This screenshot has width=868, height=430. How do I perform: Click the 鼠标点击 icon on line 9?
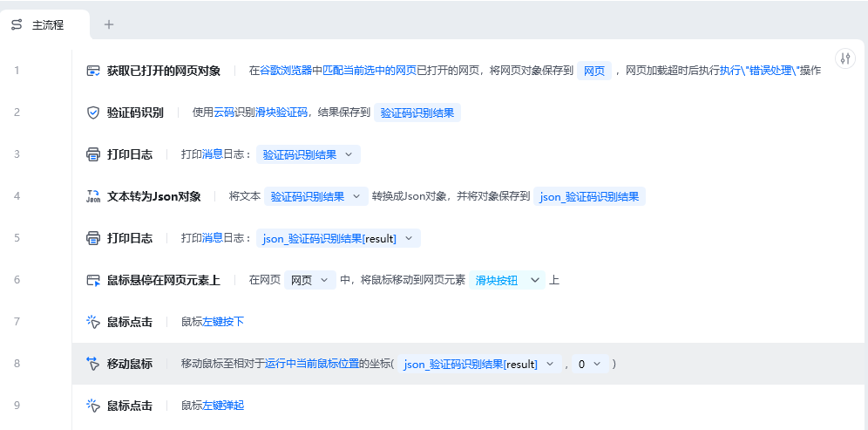point(93,406)
